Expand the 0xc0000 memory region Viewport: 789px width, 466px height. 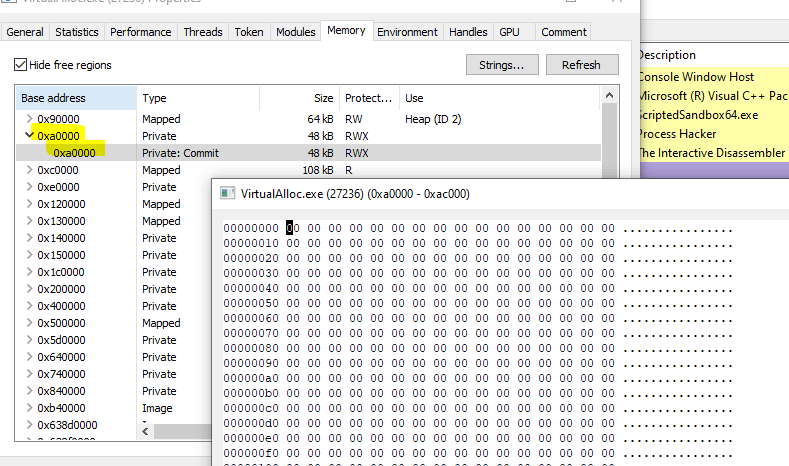28,170
